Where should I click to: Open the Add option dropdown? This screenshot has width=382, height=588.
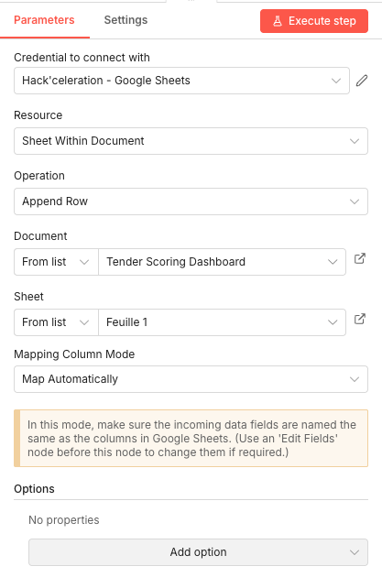coord(198,552)
